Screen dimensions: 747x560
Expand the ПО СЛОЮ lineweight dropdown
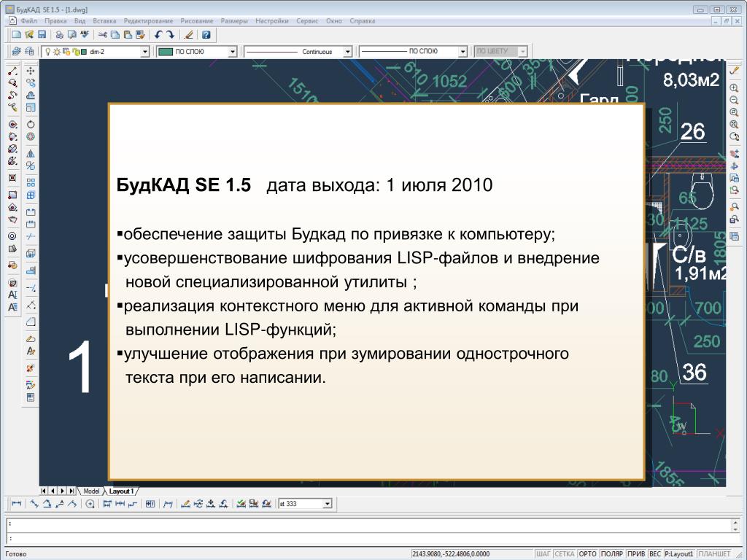pyautogui.click(x=462, y=52)
